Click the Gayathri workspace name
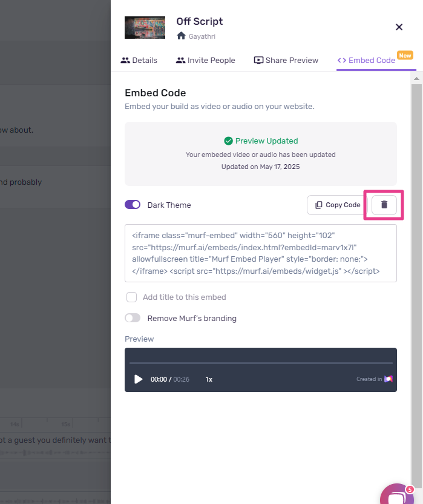Screen dimensions: 423x504 click(x=202, y=36)
